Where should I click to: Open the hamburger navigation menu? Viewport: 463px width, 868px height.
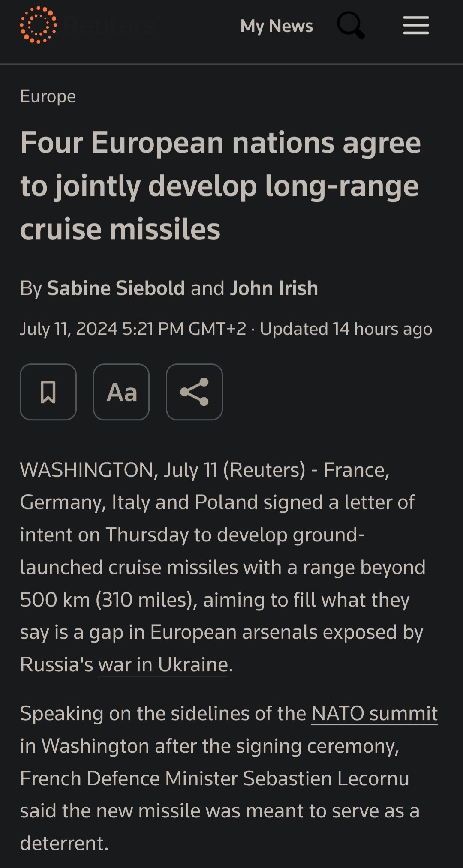coord(416,26)
